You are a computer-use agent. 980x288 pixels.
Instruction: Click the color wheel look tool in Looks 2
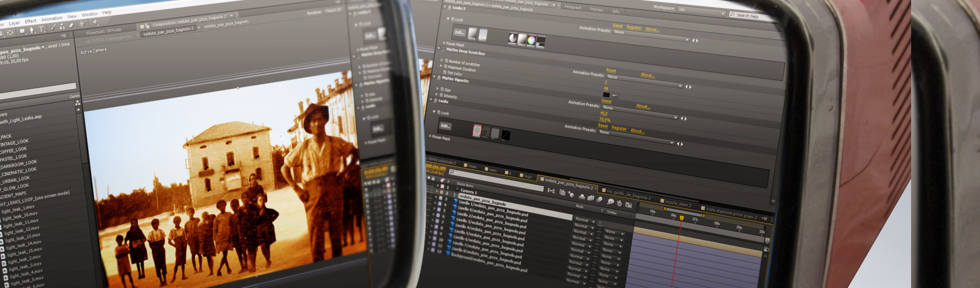[531, 40]
